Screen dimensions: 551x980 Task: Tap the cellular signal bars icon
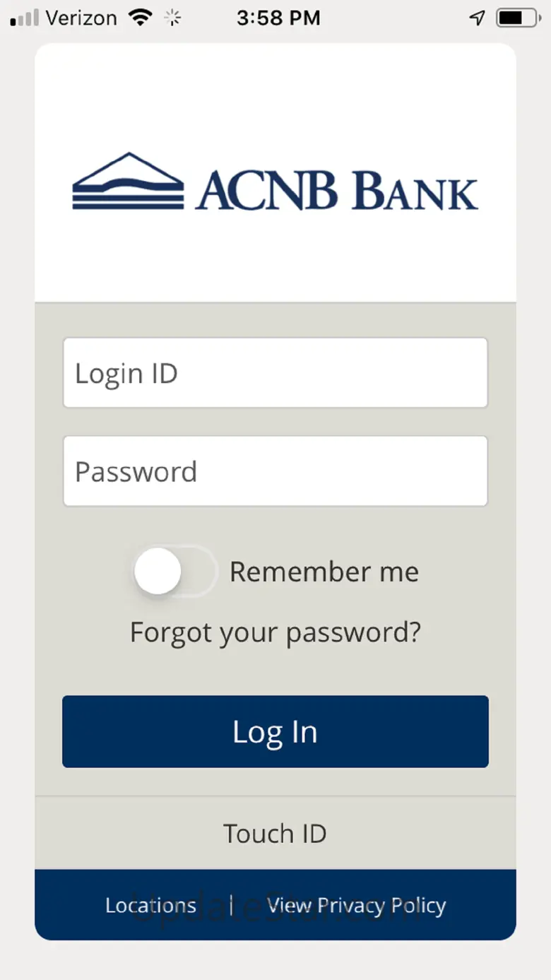(x=24, y=18)
